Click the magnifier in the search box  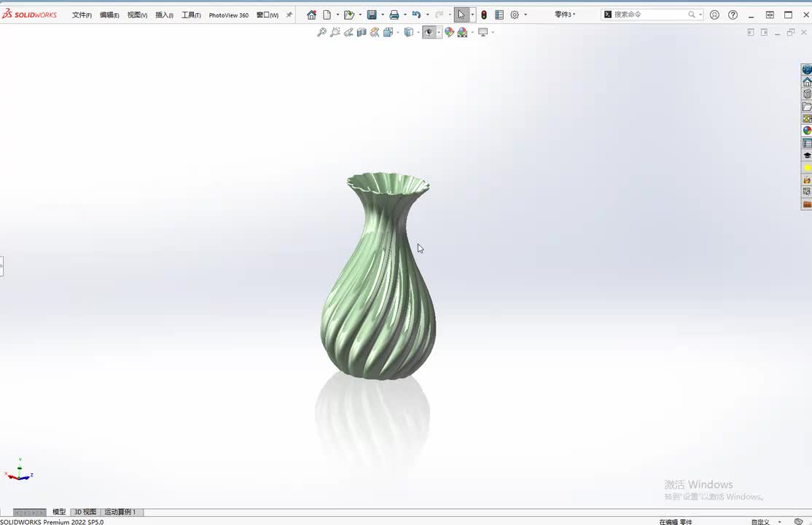point(691,15)
